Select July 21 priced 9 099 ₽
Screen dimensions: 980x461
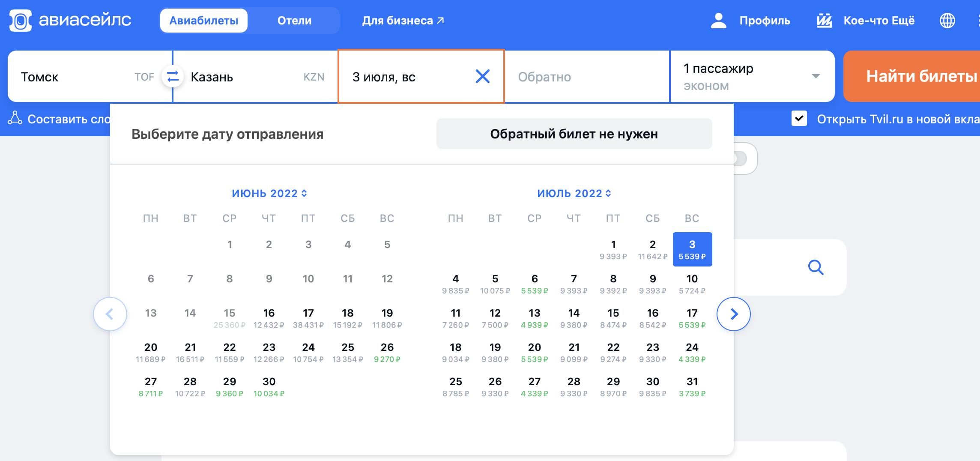[x=574, y=352]
